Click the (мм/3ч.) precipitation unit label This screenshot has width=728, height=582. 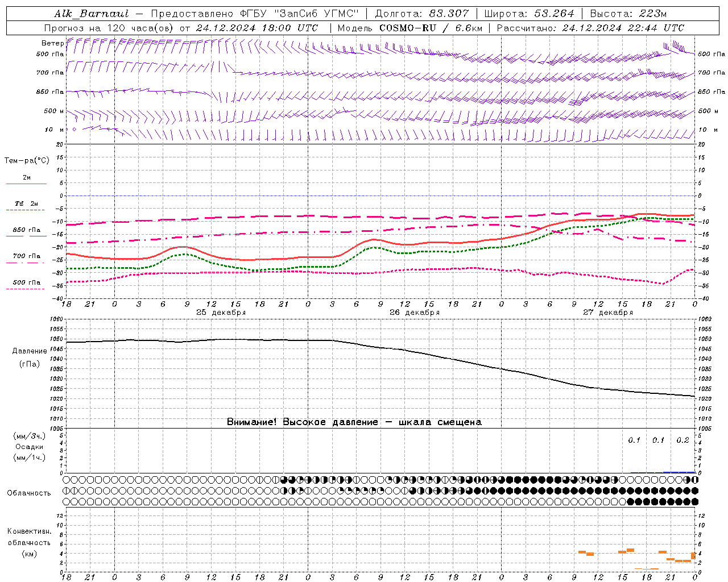coord(29,436)
